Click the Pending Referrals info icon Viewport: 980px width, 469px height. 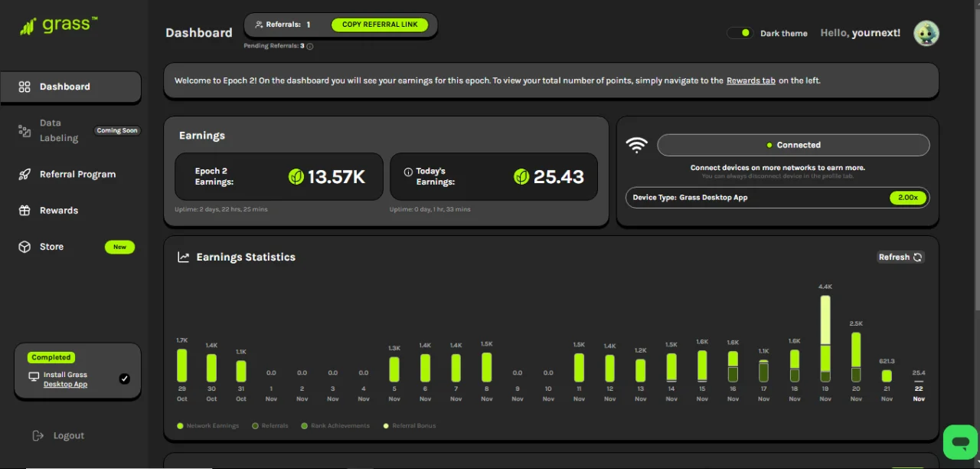(x=310, y=46)
